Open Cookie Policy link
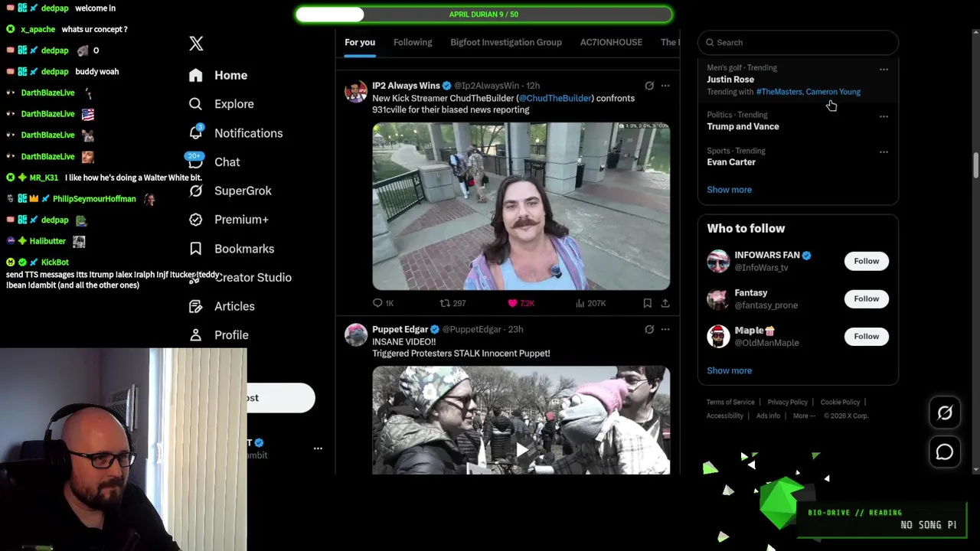The image size is (980, 551). 840,402
